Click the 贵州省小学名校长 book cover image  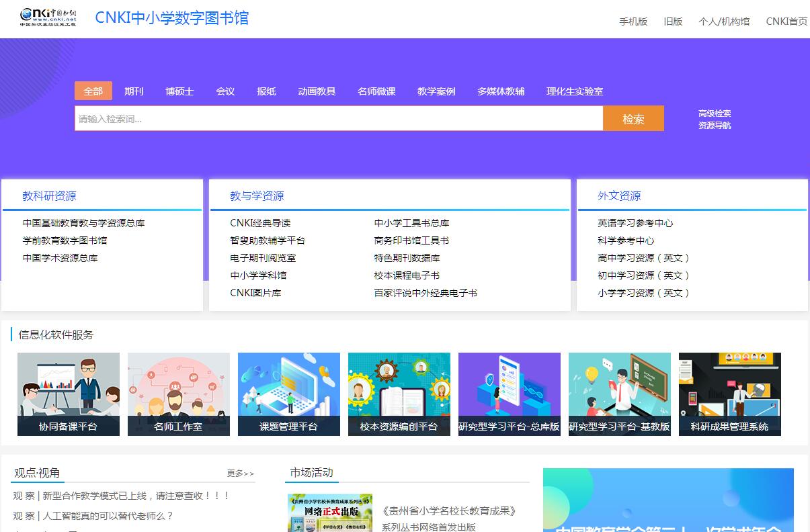pos(329,513)
